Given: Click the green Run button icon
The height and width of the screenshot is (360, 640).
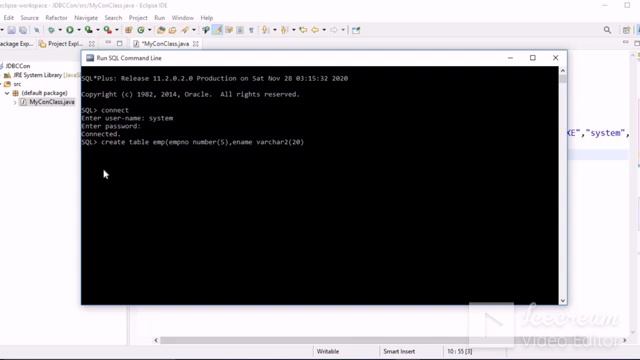Looking at the screenshot, I should click(70, 30).
